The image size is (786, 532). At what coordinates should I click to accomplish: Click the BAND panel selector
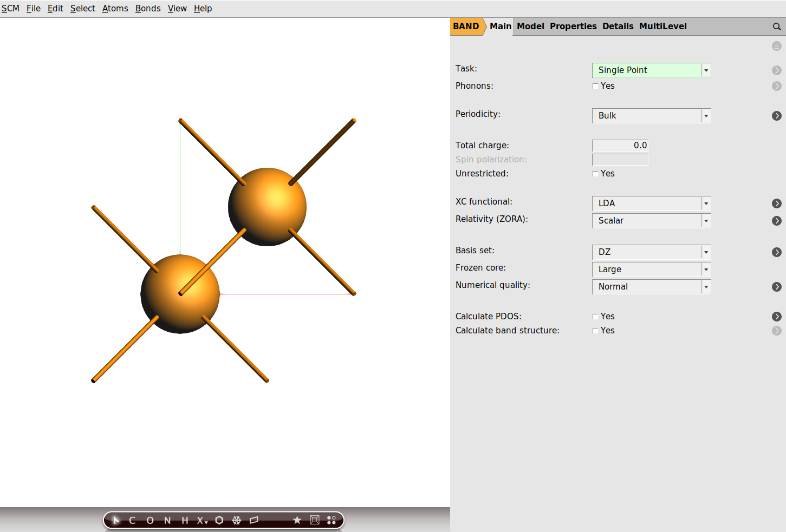[x=466, y=26]
